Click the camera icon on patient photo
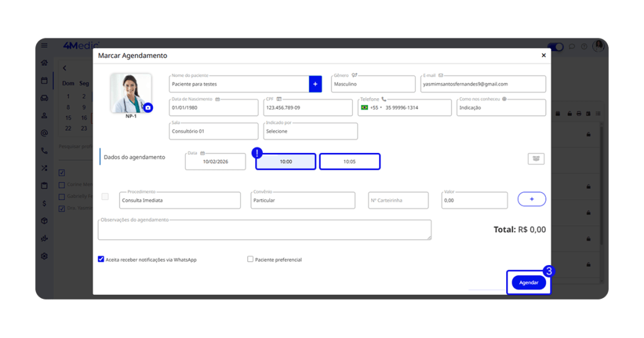The height and width of the screenshot is (338, 644). tap(148, 108)
